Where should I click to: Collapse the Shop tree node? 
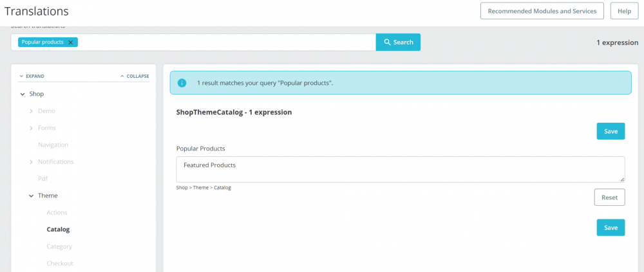click(x=22, y=94)
